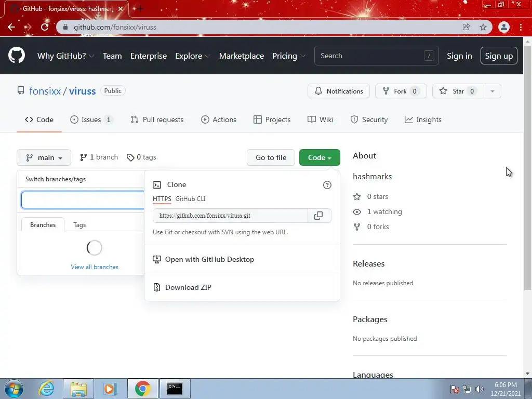Screen dimensions: 532x399
Task: Open Windows Explorer folder in taskbar
Action: pos(78,389)
